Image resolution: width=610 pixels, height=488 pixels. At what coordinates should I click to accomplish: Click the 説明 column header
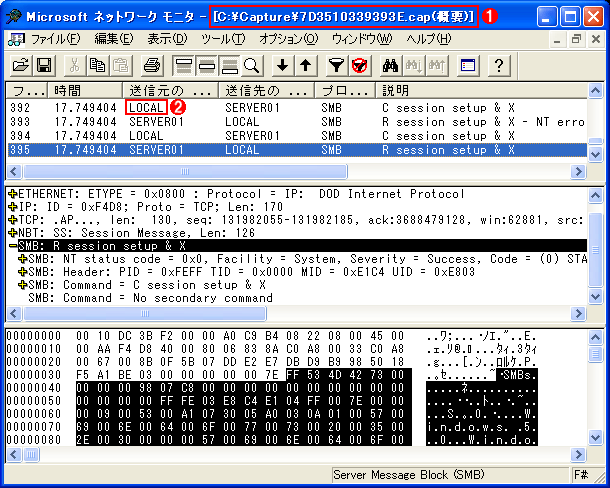tap(482, 90)
